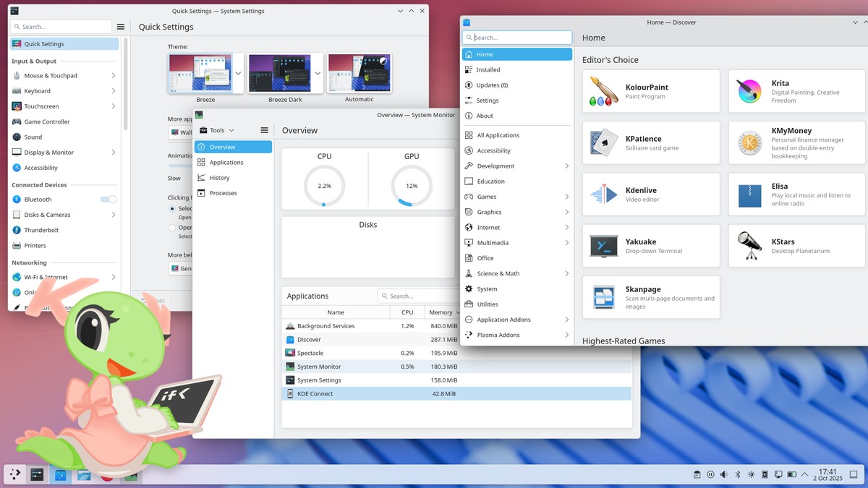868x488 pixels.
Task: Open System Settings hamburger menu
Action: coord(121,27)
